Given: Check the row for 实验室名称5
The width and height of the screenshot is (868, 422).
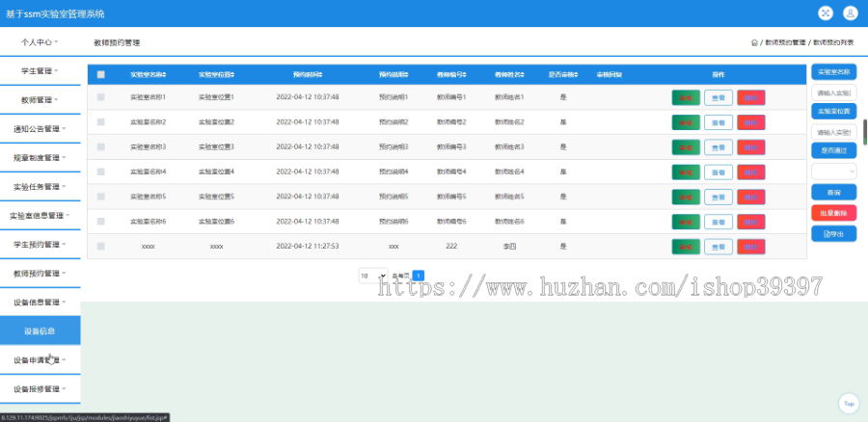Looking at the screenshot, I should [100, 197].
